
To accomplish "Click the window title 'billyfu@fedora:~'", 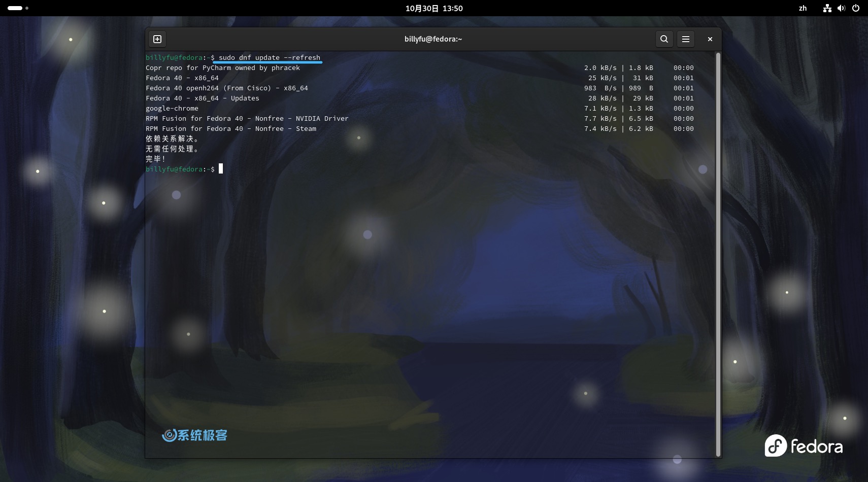I will (433, 39).
